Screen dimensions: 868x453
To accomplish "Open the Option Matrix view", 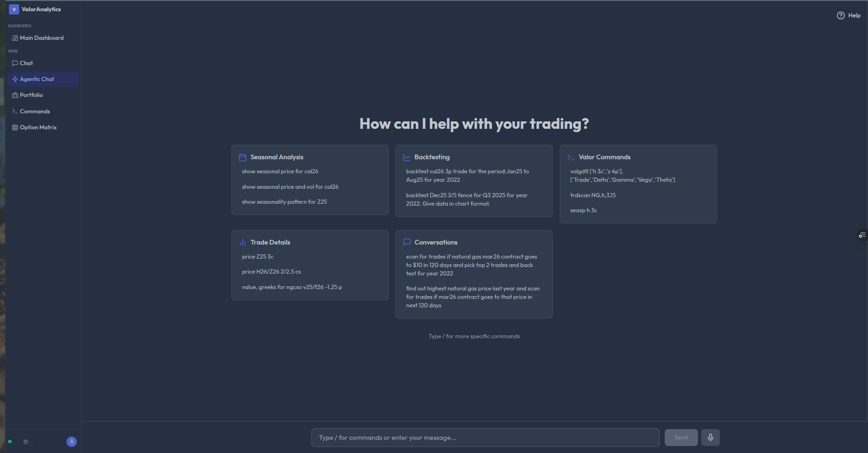I will pos(38,127).
